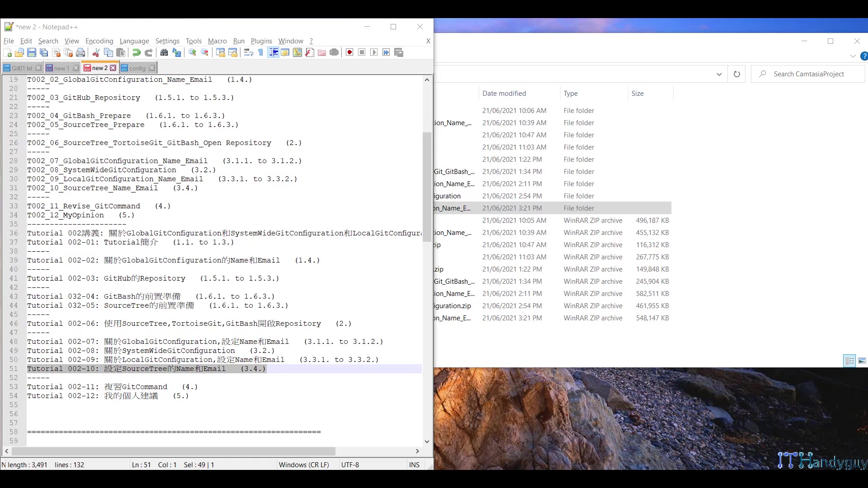
Task: Select the Word Wrap toolbar icon
Action: pyautogui.click(x=248, y=52)
